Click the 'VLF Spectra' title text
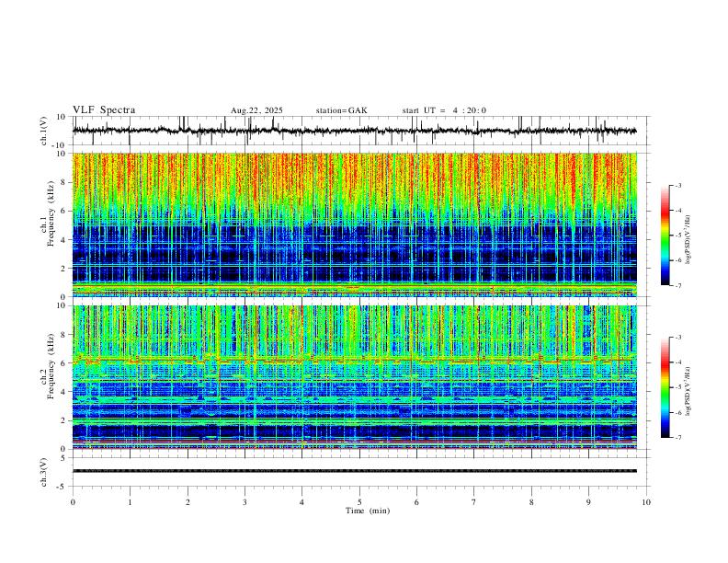 pos(104,110)
